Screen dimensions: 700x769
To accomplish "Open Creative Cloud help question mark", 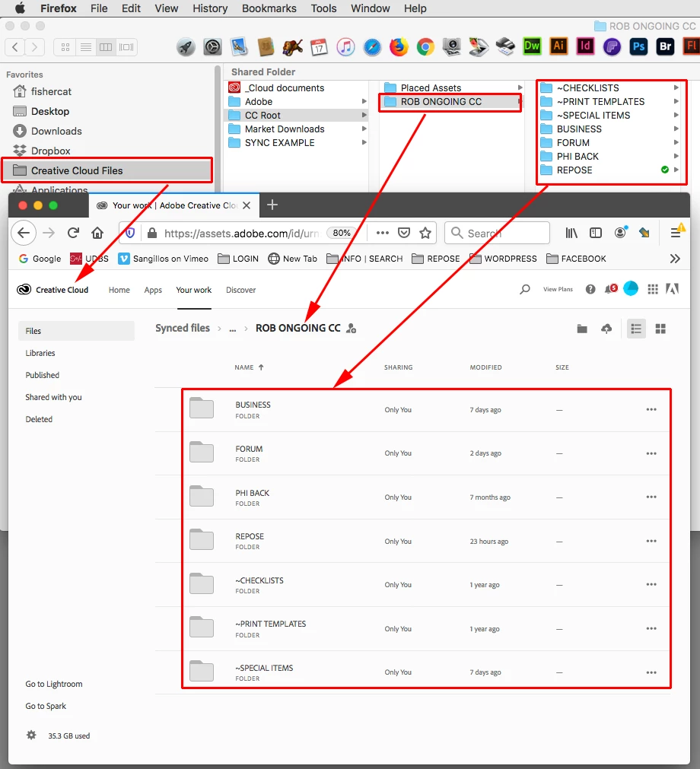I will click(590, 289).
